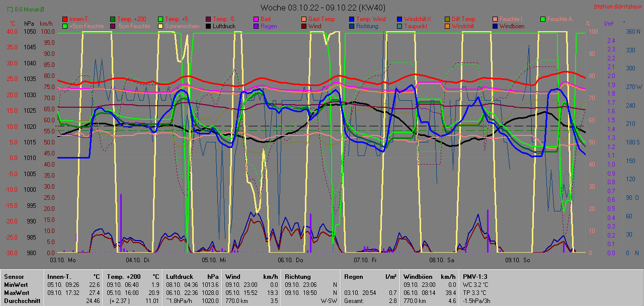This screenshot has height=306, width=644.
Task: Click the bright green Temp. +5 swatch
Action: click(x=160, y=19)
